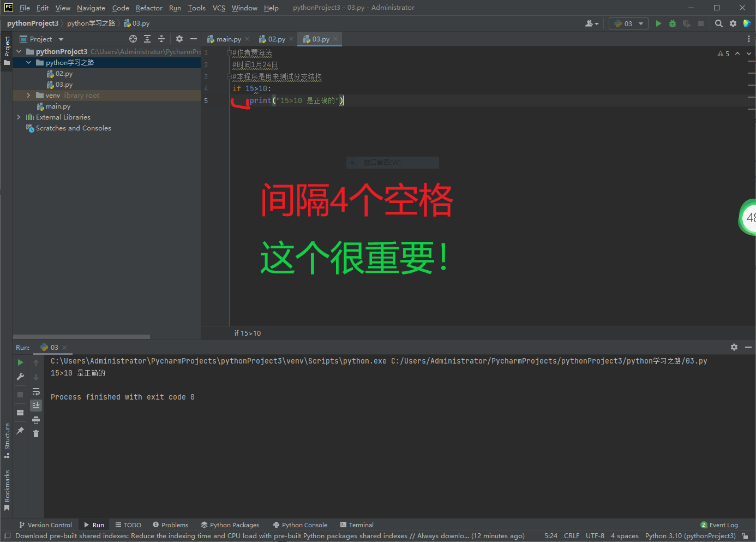Open Python Console tool window
The width and height of the screenshot is (756, 542).
point(301,525)
